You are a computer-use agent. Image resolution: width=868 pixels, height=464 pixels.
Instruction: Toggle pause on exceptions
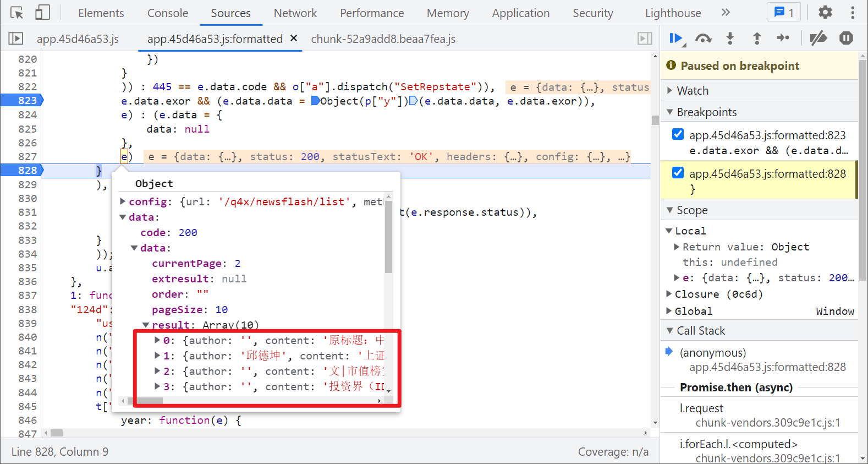pyautogui.click(x=846, y=39)
